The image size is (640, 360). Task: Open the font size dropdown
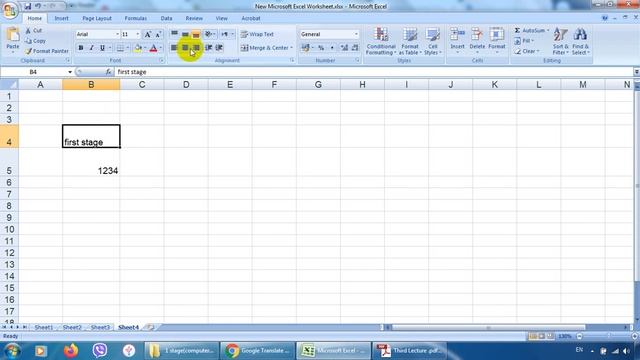click(138, 34)
